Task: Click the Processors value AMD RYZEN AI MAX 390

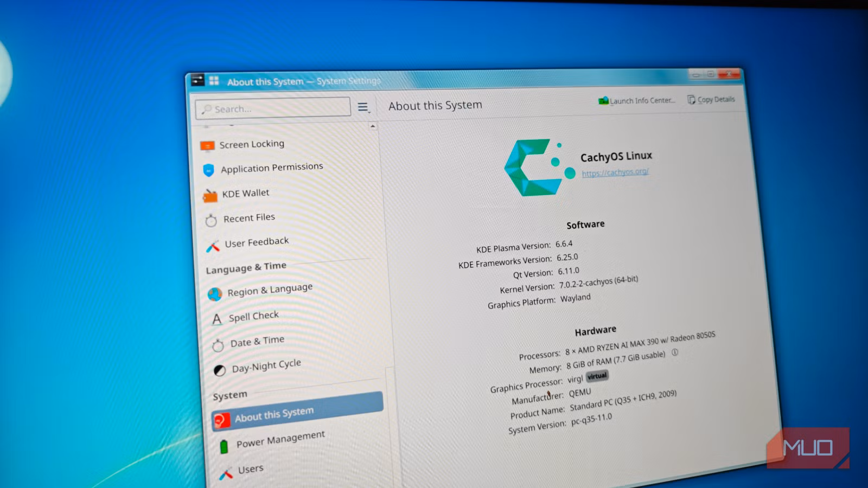Action: tap(640, 343)
